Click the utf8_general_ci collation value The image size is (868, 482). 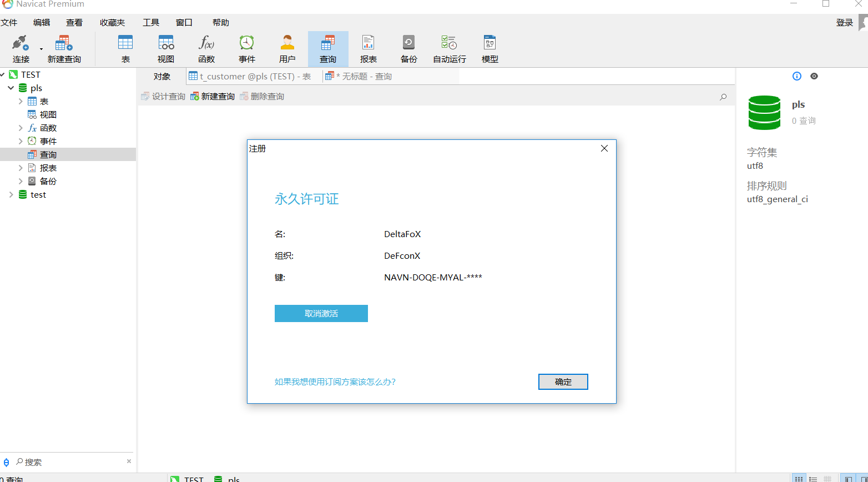[778, 199]
